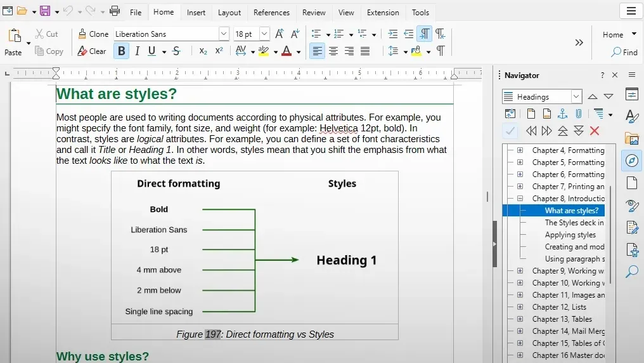Open font color dropdown arrow
The height and width of the screenshot is (363, 644).
coord(299,52)
